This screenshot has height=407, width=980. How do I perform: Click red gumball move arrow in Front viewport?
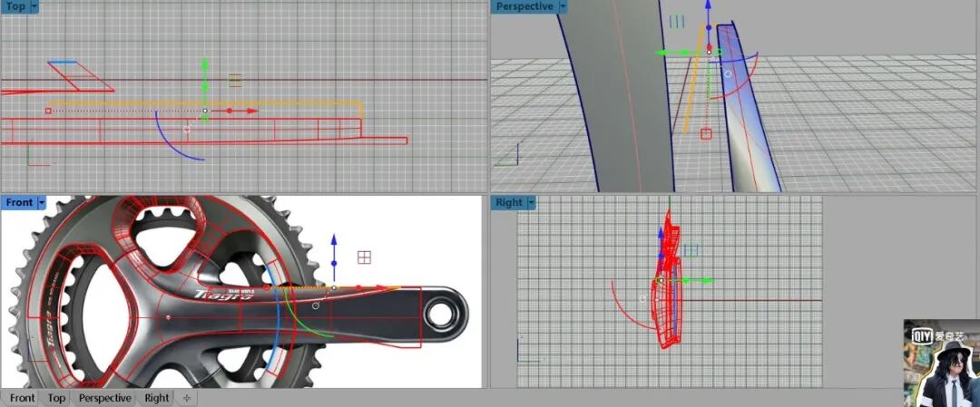380,287
